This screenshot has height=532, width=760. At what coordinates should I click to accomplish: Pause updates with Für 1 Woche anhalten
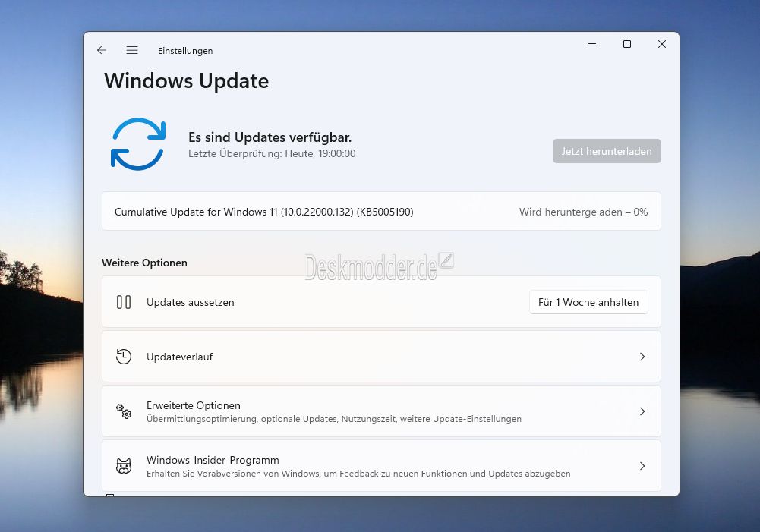point(588,302)
